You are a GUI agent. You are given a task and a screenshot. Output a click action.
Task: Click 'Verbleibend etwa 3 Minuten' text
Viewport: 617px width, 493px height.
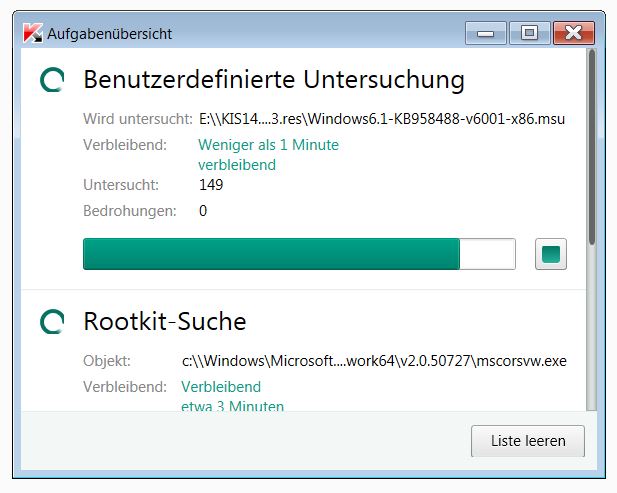[x=233, y=397]
